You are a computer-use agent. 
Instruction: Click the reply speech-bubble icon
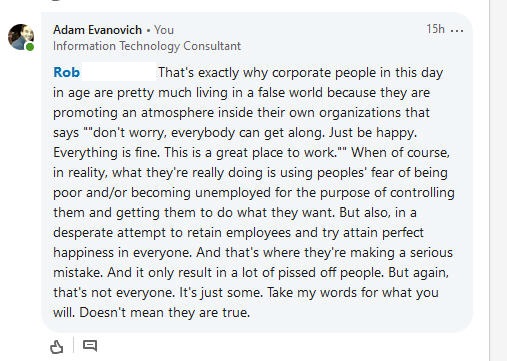click(90, 346)
